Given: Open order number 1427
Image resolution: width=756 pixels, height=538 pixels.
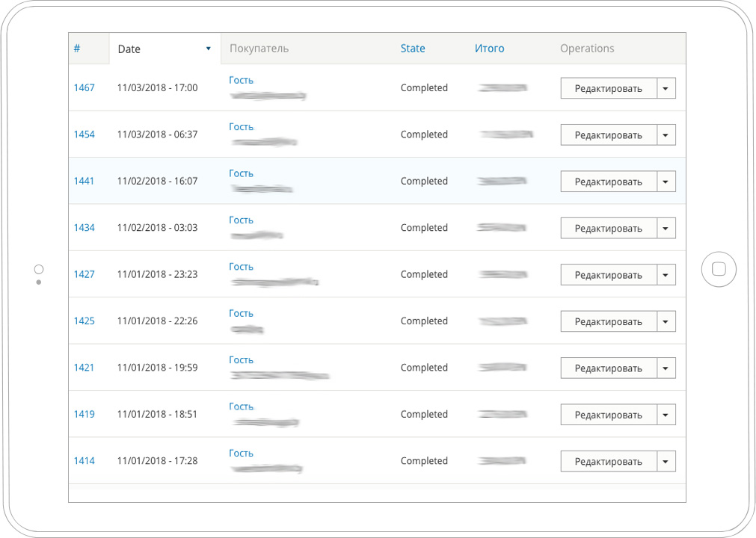Looking at the screenshot, I should 84,274.
